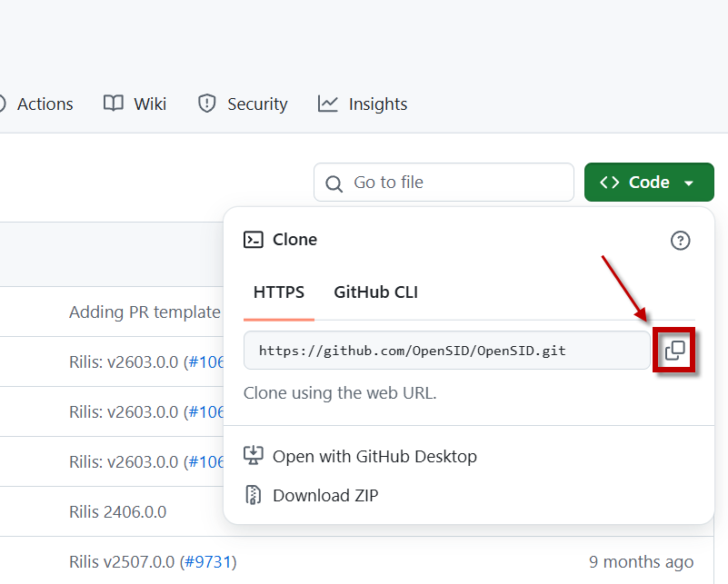The image size is (728, 584).
Task: Click the Download ZIP file icon
Action: (254, 495)
